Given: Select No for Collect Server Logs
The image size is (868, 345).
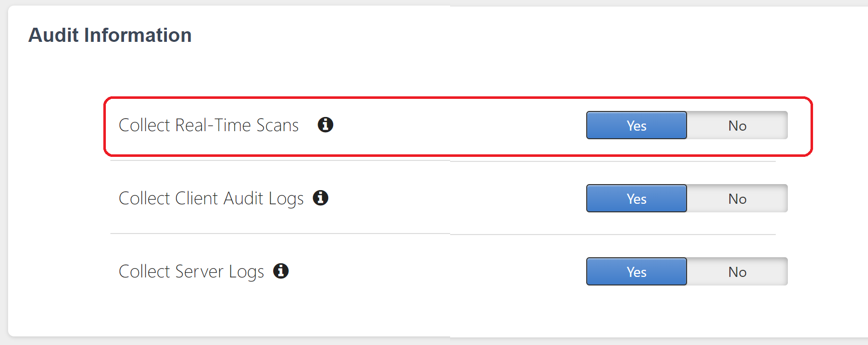Looking at the screenshot, I should (737, 271).
